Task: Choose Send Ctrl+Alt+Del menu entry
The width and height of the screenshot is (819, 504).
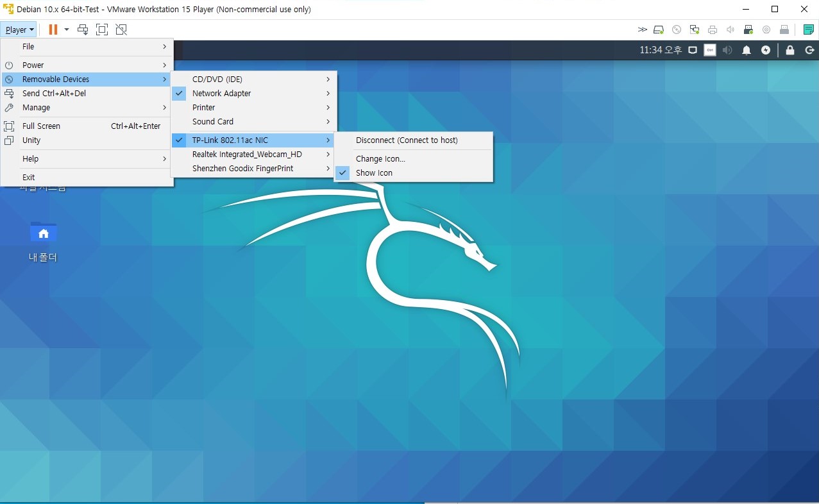Action: point(87,94)
